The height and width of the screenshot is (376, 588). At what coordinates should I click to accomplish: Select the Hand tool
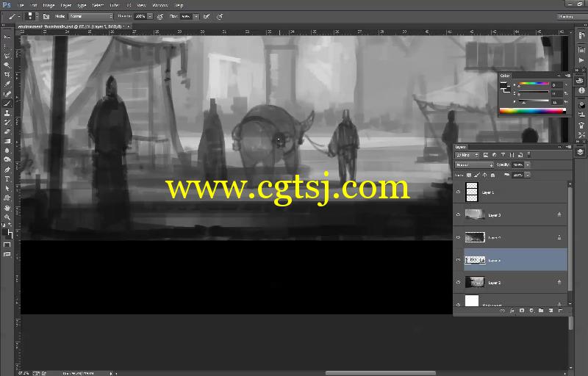coord(7,208)
